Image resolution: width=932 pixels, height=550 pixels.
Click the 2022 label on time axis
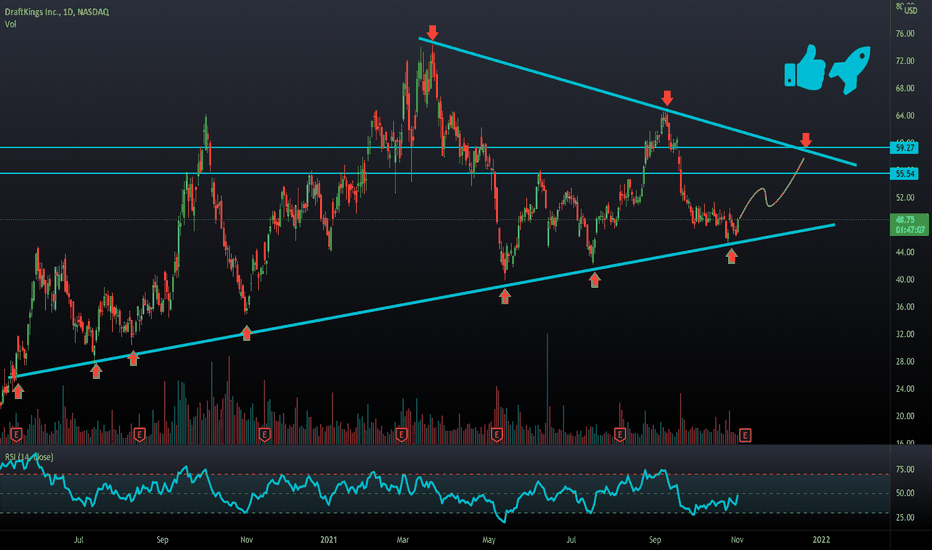(821, 540)
